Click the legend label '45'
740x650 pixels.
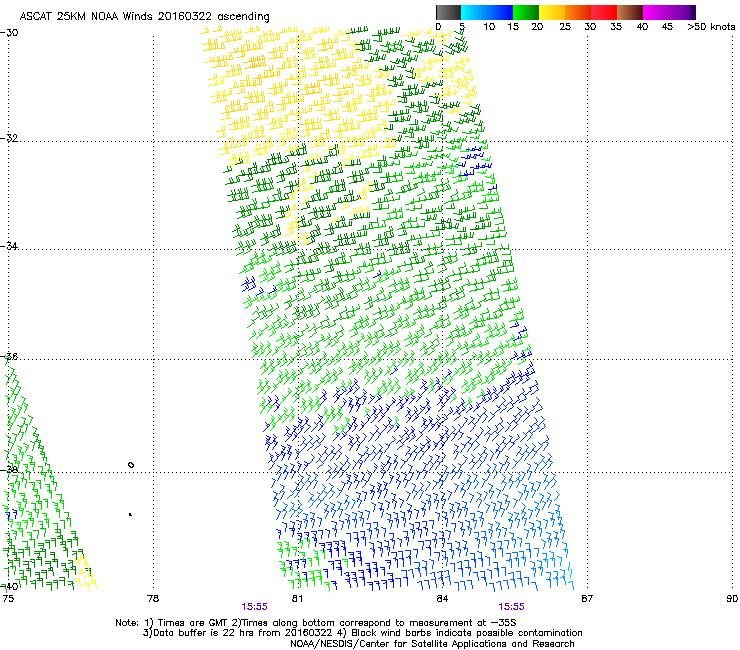667,27
